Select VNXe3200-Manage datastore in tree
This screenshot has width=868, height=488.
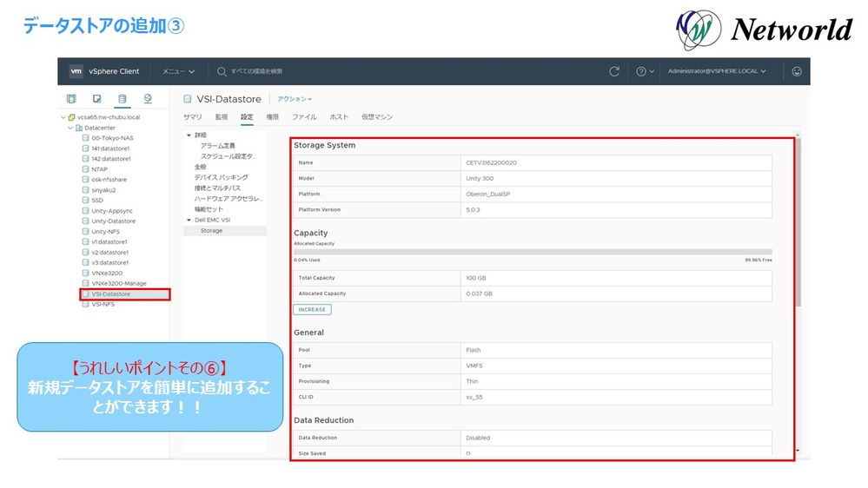point(119,283)
